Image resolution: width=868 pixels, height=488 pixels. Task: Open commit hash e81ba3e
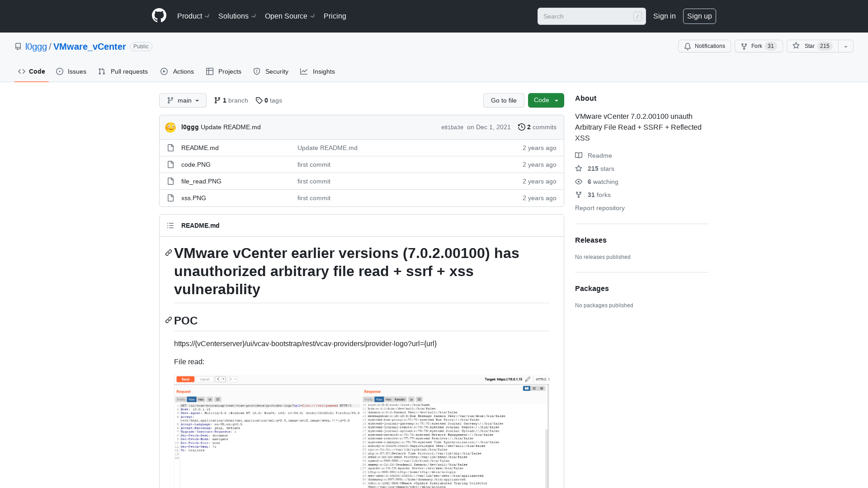pos(452,127)
